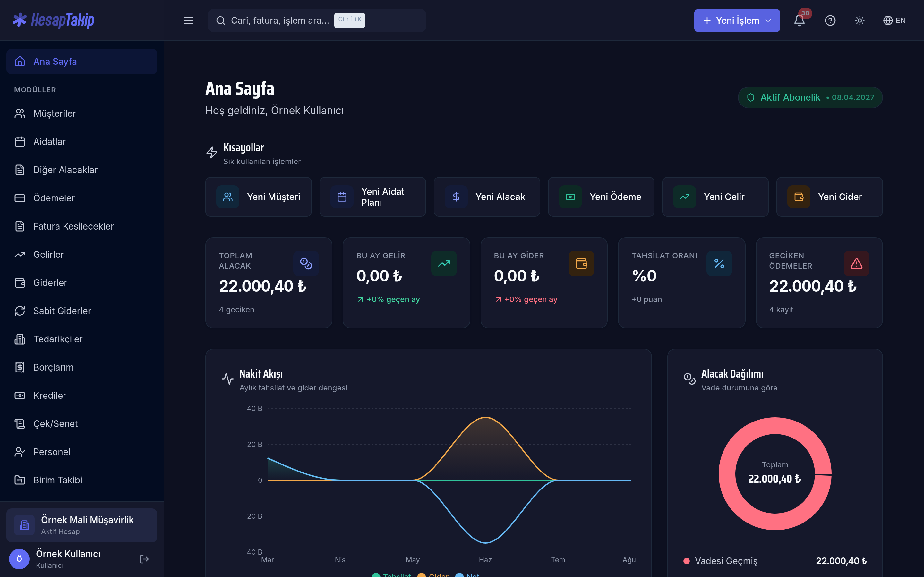Toggle light theme with sun icon
This screenshot has height=577, width=924.
(x=860, y=20)
